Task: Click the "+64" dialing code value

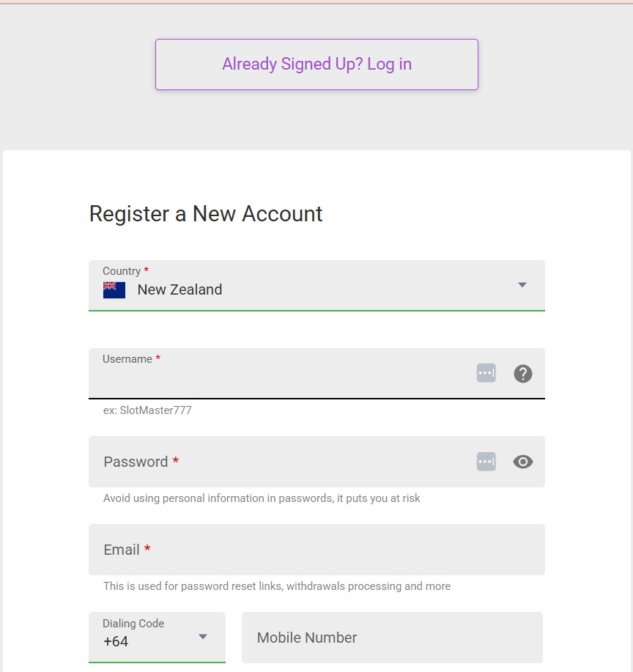Action: pyautogui.click(x=116, y=642)
